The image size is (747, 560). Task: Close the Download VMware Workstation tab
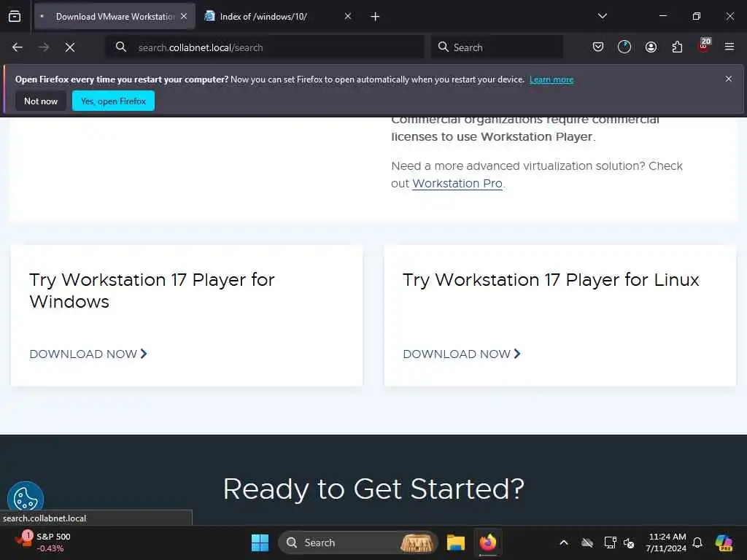pos(184,16)
